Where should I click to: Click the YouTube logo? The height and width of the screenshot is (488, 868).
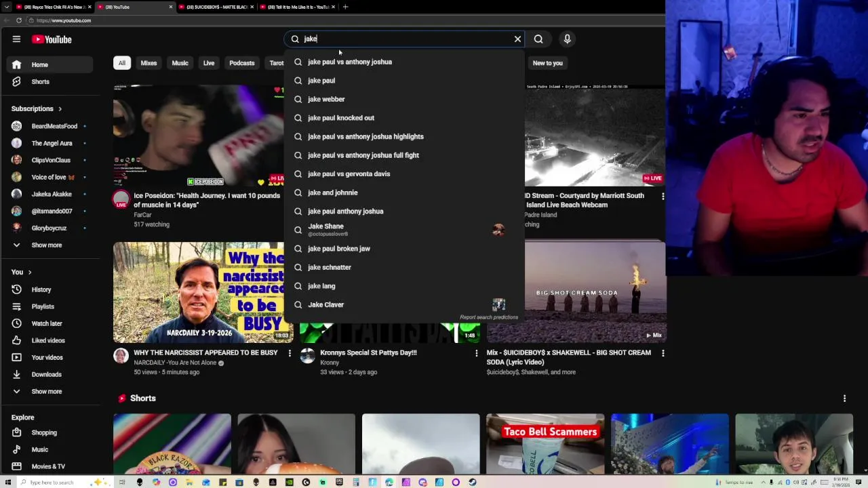[x=52, y=39]
